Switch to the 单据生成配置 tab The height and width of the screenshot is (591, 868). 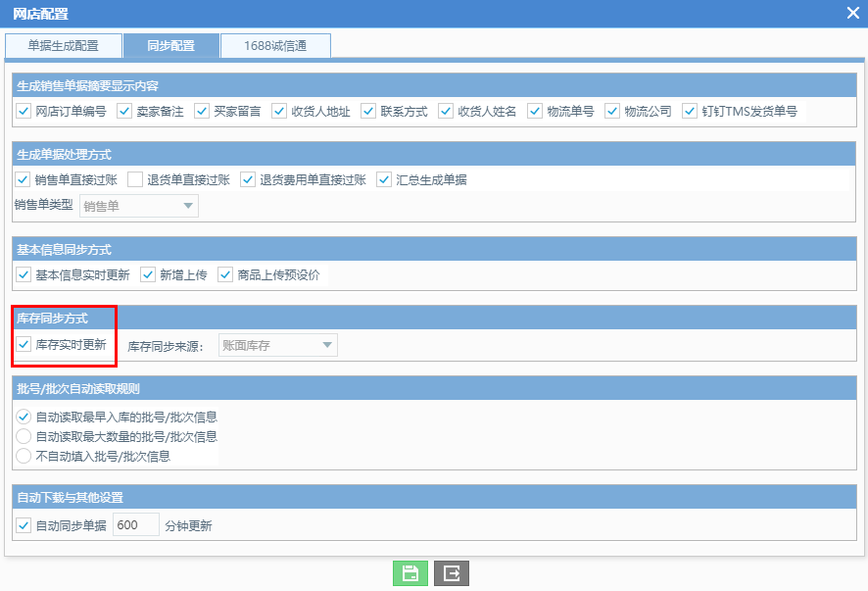pos(63,45)
